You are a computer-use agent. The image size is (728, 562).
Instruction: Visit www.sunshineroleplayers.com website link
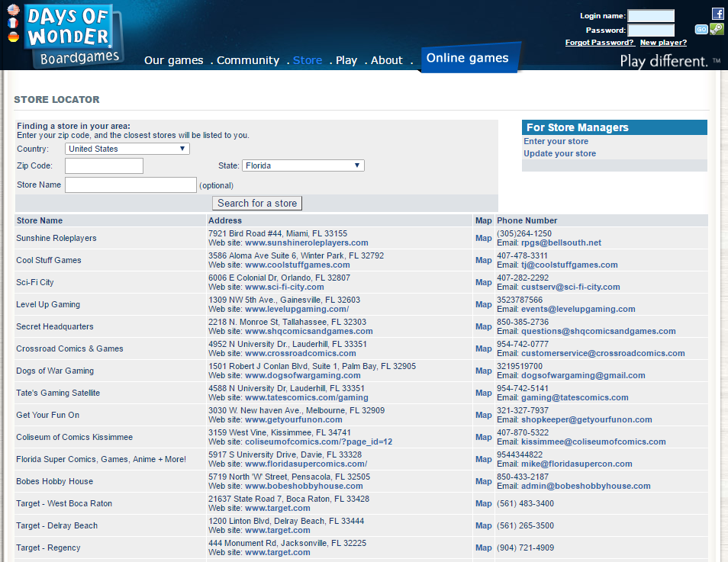pos(307,242)
